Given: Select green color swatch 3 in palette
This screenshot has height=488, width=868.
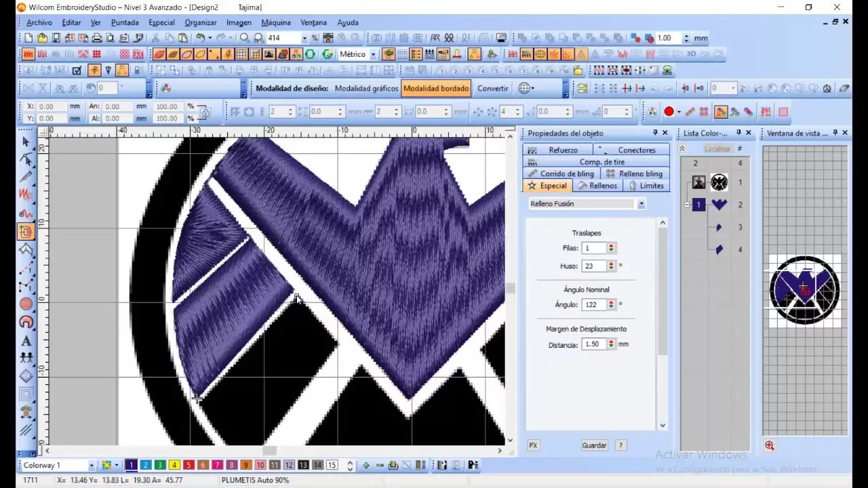Looking at the screenshot, I should point(160,465).
